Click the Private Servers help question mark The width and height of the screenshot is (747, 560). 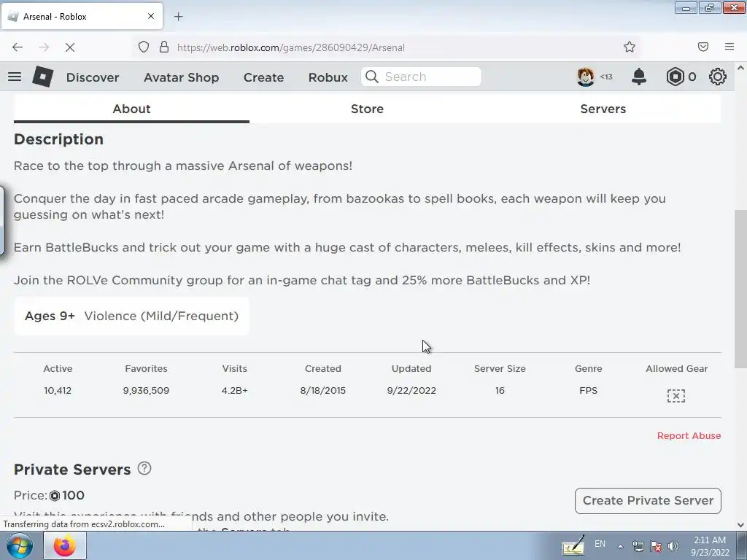click(144, 469)
